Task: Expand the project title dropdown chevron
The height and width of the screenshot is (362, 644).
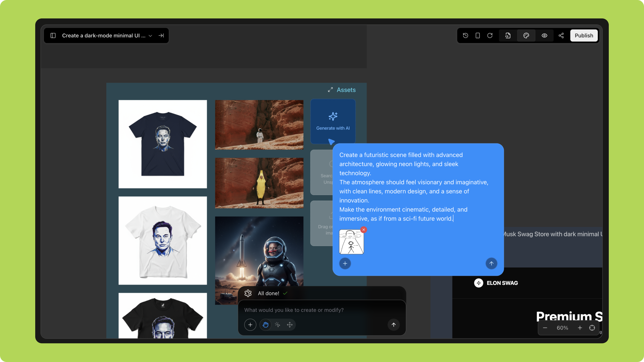Action: pos(150,36)
